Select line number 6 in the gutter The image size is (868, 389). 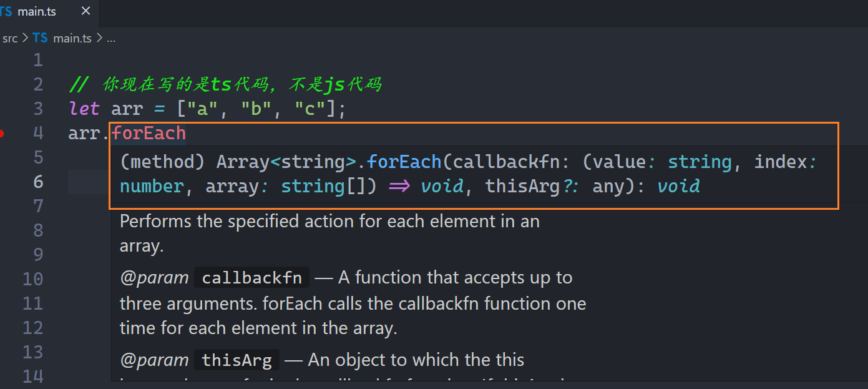[x=38, y=182]
